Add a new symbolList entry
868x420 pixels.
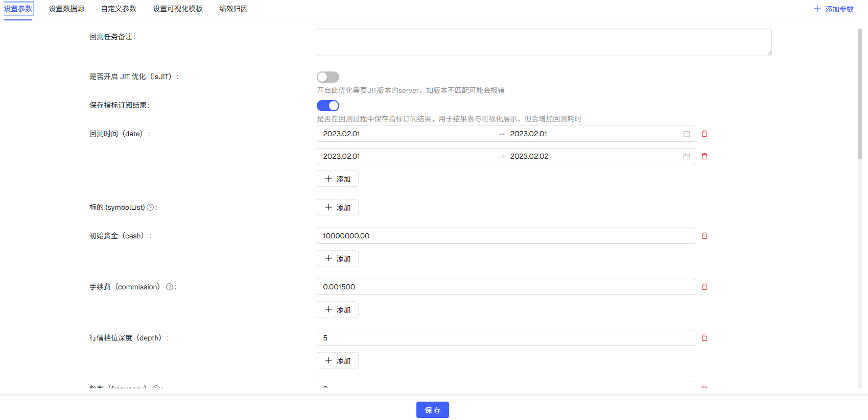click(338, 208)
